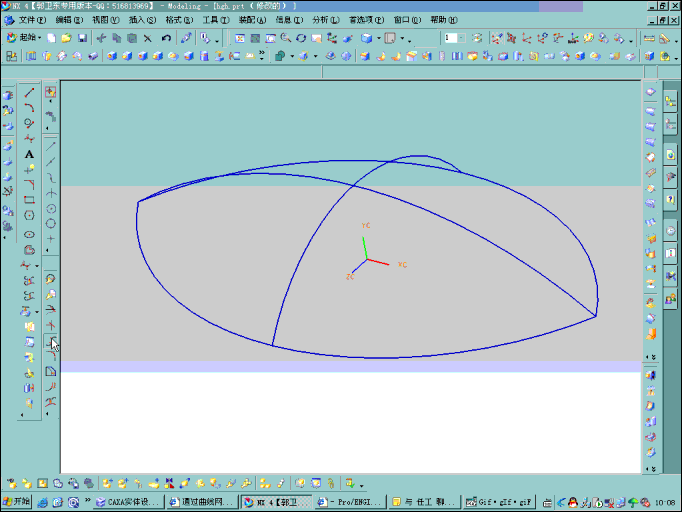Image resolution: width=682 pixels, height=512 pixels.
Task: Click the Zoom magnifier icon
Action: [286, 38]
